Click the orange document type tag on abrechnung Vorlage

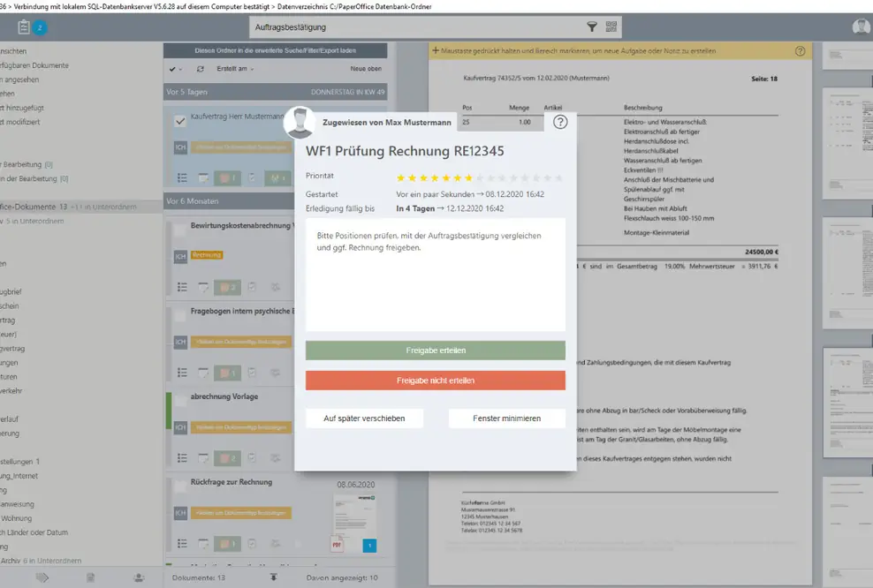(241, 427)
